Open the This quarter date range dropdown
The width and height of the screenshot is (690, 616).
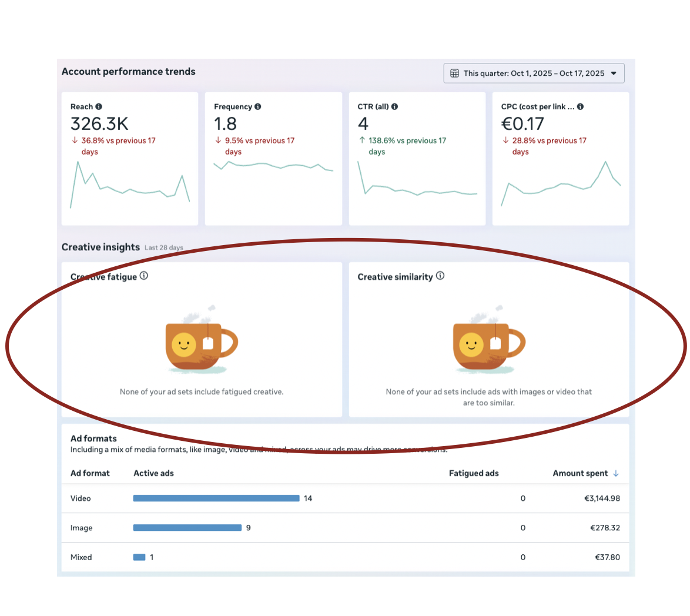point(533,73)
